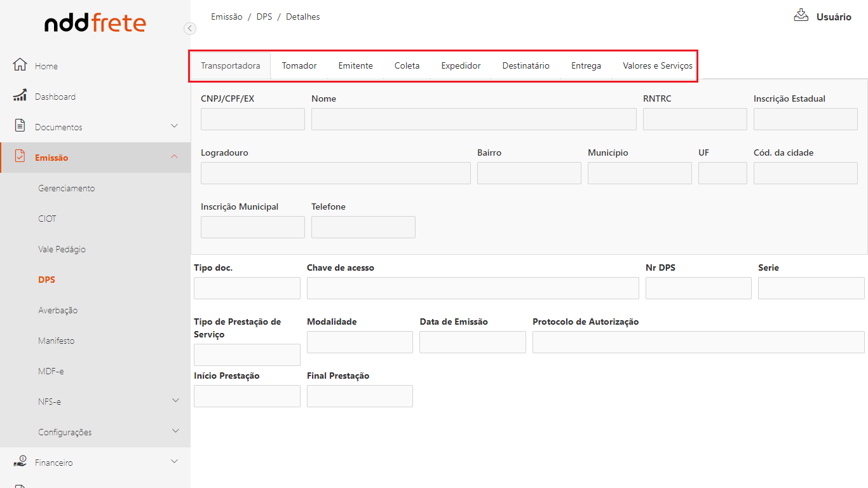
Task: Click the Emissão checklist icon
Action: pyautogui.click(x=20, y=157)
